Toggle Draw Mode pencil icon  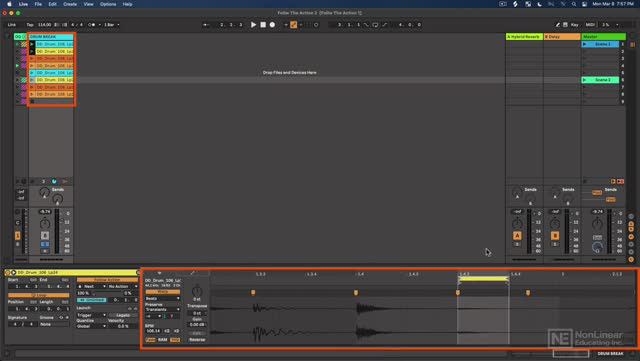[558, 25]
